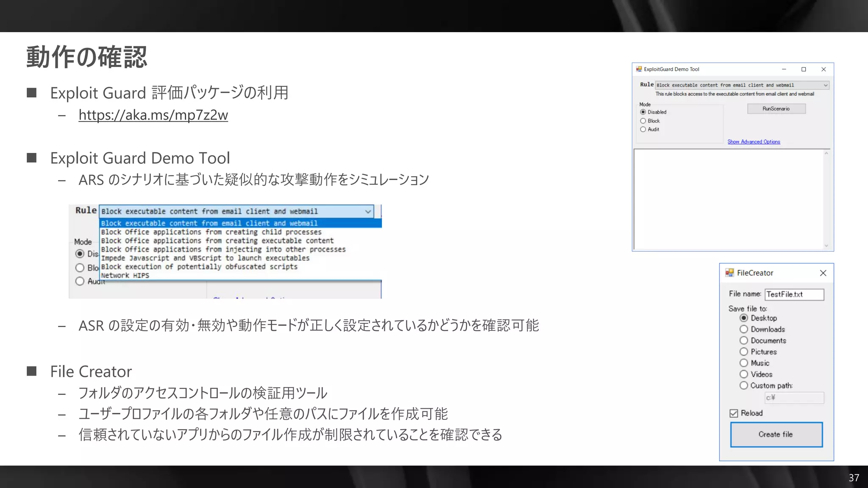Click the 'File Creator' bullet heading
Viewport: 868px width, 488px height.
pyautogui.click(x=91, y=372)
